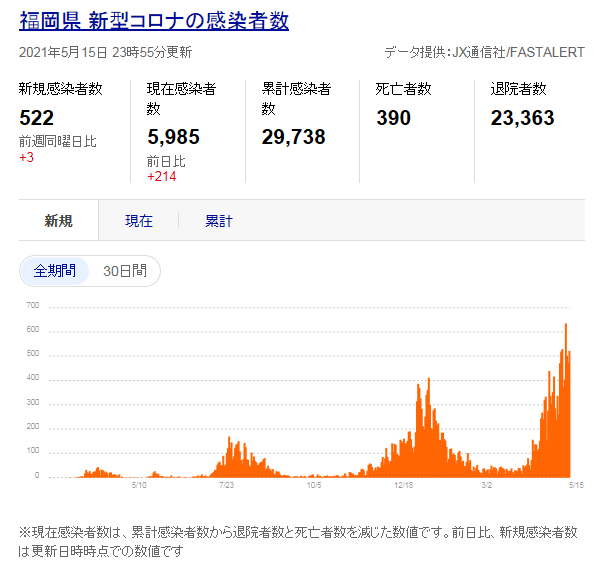Click the 700 y-axis label
This screenshot has width=601, height=565.
(x=33, y=305)
